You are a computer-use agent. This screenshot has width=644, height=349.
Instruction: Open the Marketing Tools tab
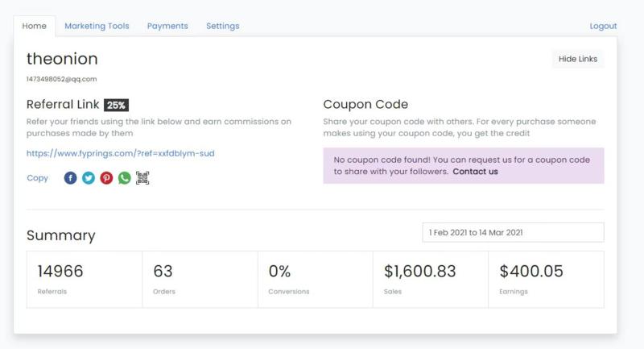click(97, 26)
